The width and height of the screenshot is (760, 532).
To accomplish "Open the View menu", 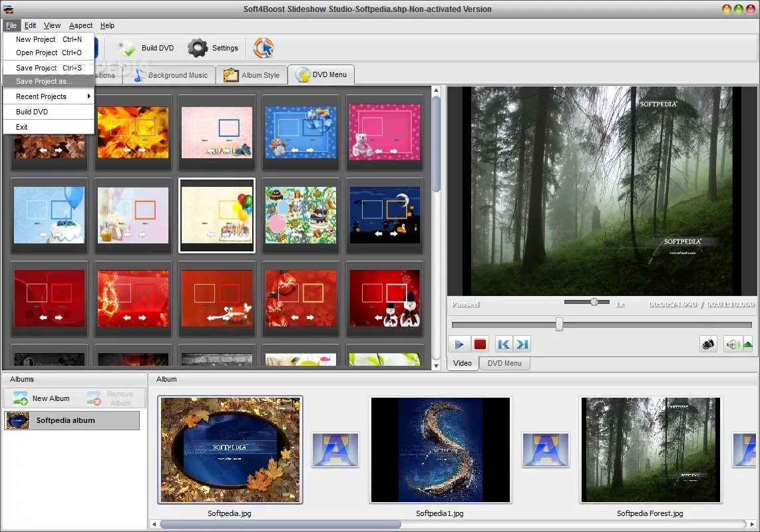I will (x=53, y=26).
